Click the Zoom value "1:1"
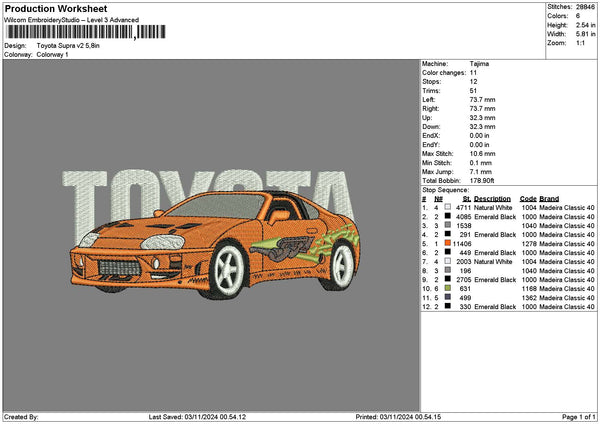This screenshot has width=600, height=424. pos(580,43)
